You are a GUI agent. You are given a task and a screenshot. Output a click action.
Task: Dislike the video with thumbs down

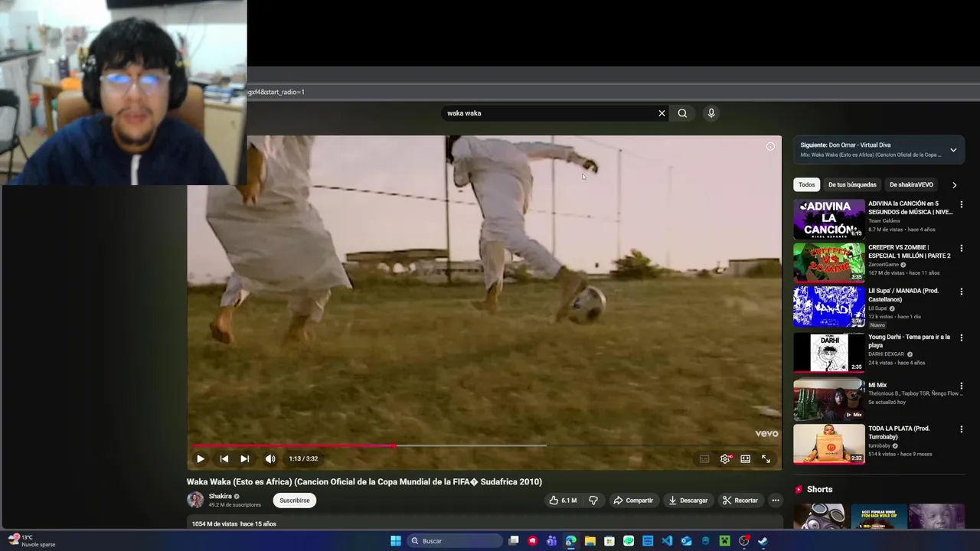pyautogui.click(x=593, y=500)
